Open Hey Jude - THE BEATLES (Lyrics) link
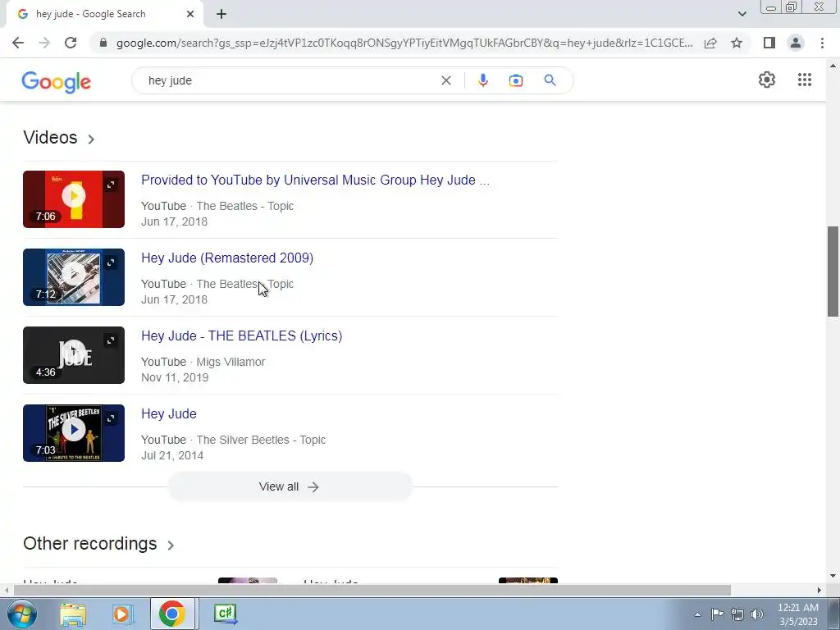 pyautogui.click(x=242, y=336)
